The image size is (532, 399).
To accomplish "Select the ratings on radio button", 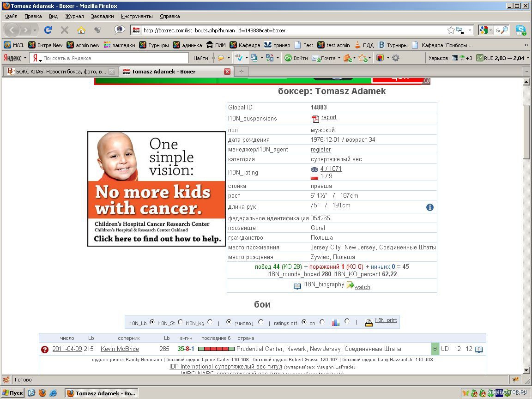I will click(x=322, y=322).
